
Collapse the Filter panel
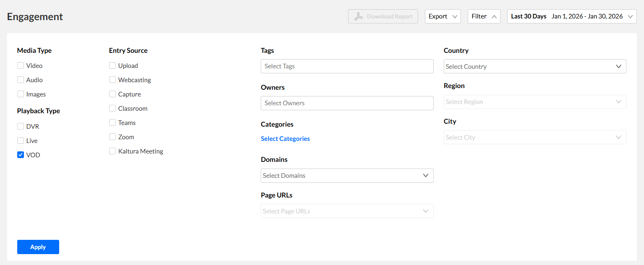pos(484,16)
